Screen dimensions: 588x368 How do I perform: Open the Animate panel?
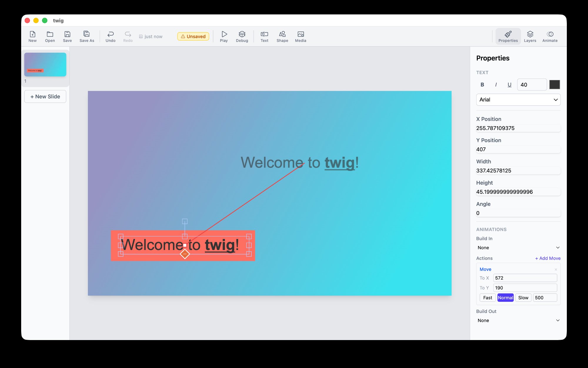549,36
